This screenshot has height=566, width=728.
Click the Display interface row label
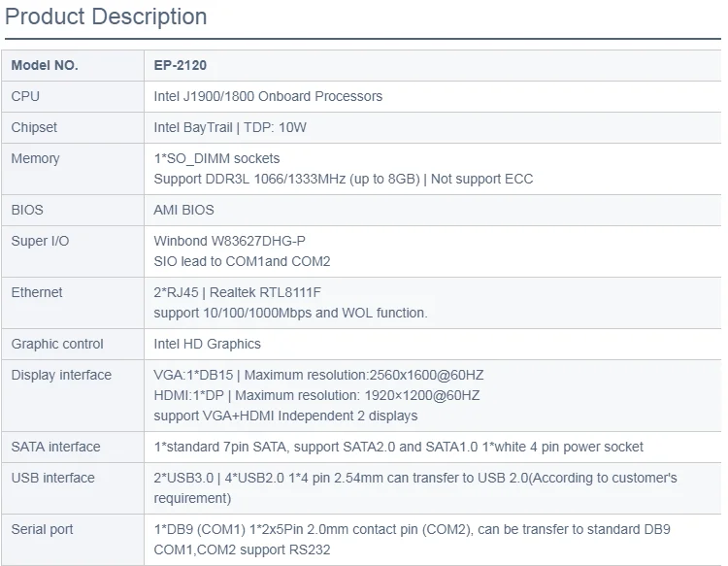(x=61, y=375)
